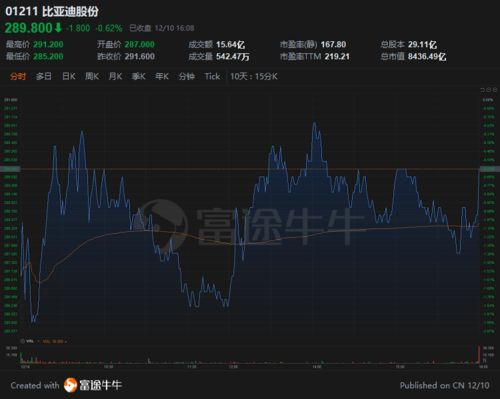Switch to the Tick chart tab
The height and width of the screenshot is (399, 500).
click(x=212, y=76)
